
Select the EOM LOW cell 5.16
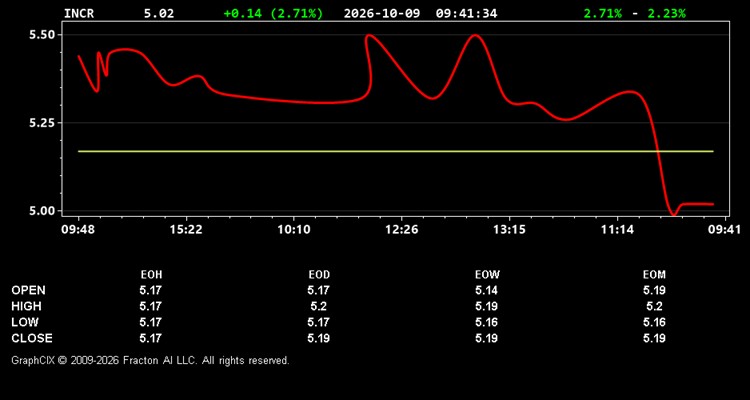[x=654, y=322]
